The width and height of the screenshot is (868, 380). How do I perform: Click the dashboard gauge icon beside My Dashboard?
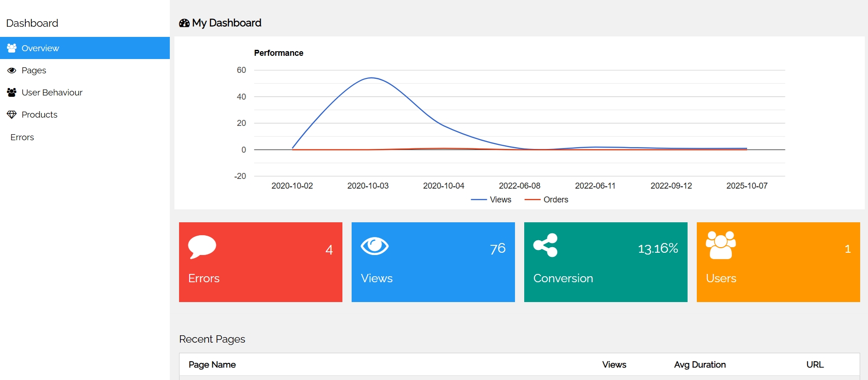(184, 23)
